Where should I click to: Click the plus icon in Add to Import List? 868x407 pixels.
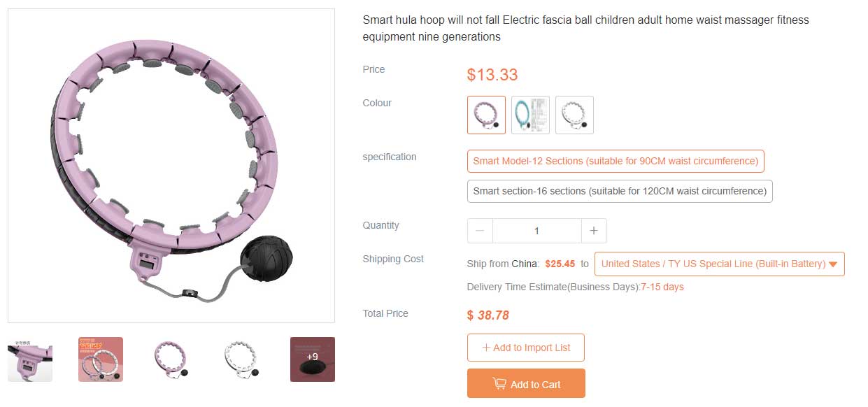[x=486, y=348]
